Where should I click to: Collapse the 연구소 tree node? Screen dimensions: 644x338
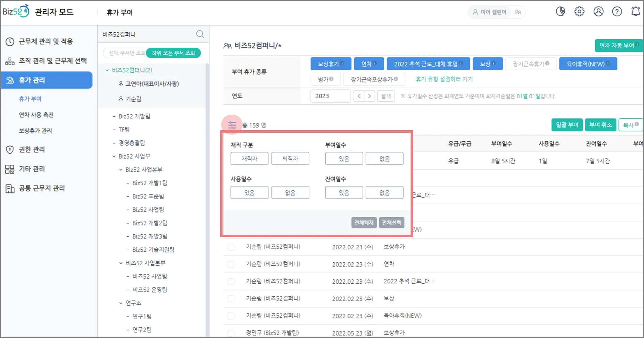[x=121, y=303]
